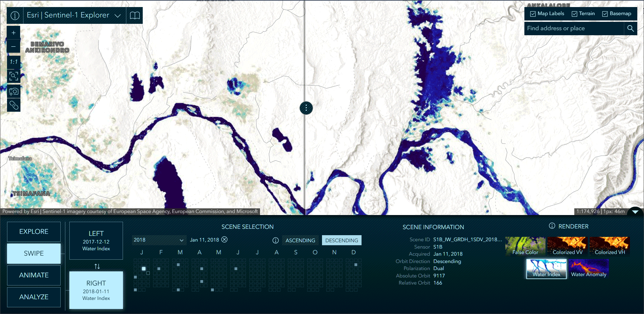Screen dimensions: 644x314
Task: Pick the available scene date in December
Action: (x=356, y=265)
